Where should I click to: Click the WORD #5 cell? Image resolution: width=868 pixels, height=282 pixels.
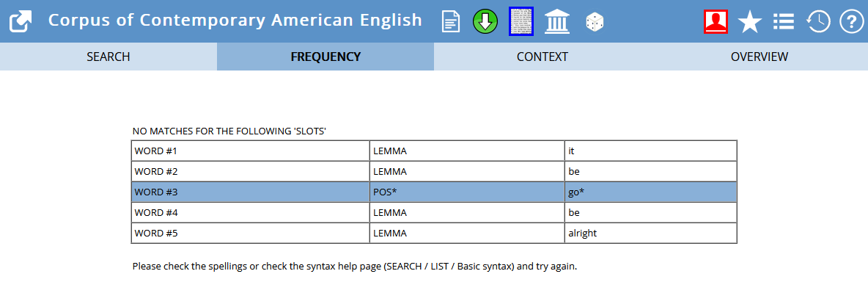[x=250, y=233]
